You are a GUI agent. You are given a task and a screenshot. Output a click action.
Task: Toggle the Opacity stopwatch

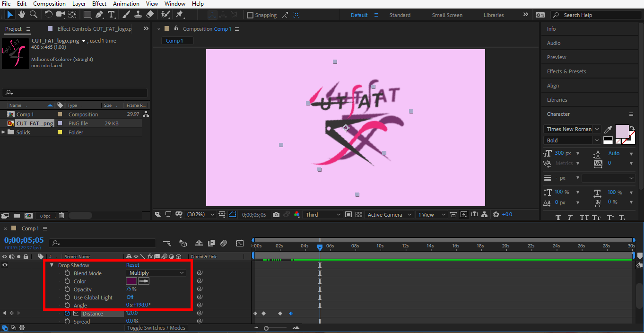[x=67, y=289]
